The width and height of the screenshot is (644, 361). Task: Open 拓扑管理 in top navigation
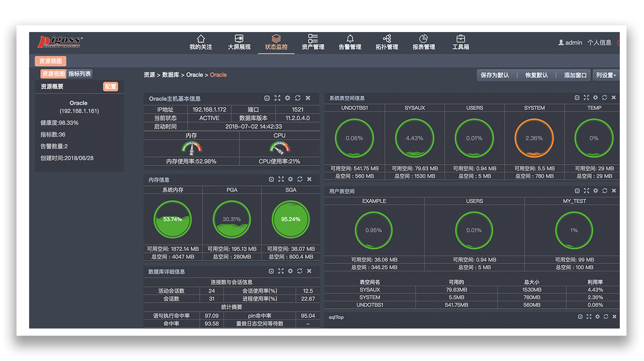[387, 42]
